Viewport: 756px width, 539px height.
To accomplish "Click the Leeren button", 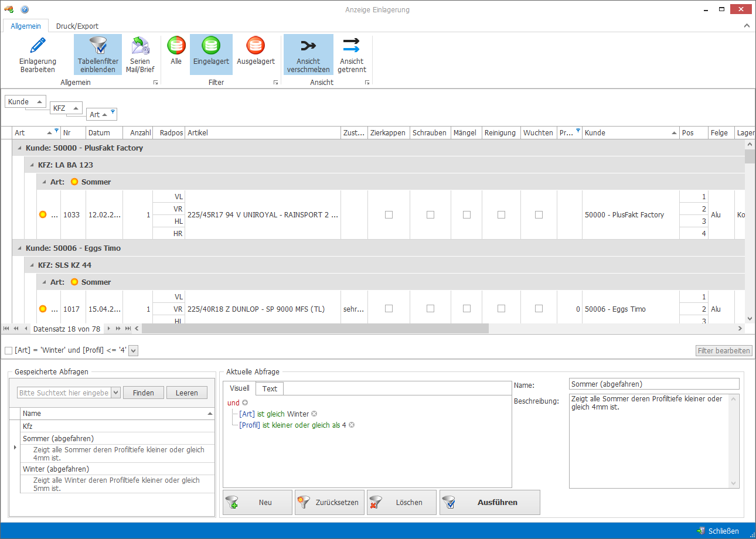I will [x=187, y=393].
